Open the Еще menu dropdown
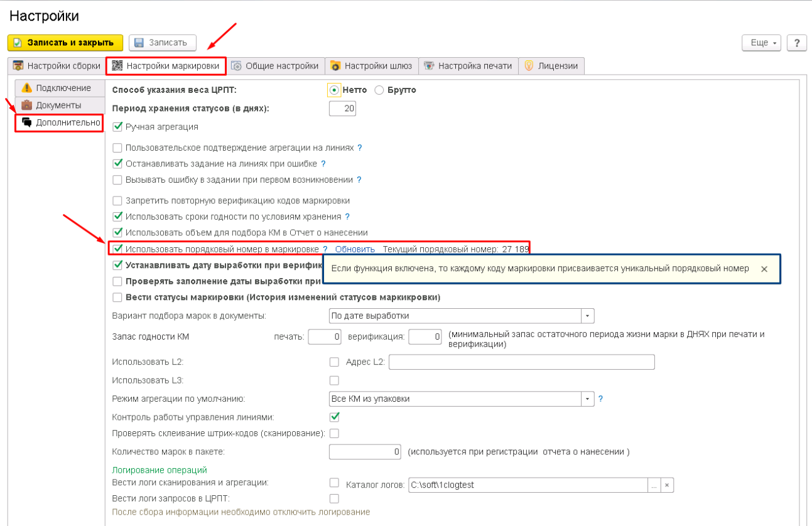812x526 pixels. pyautogui.click(x=762, y=43)
